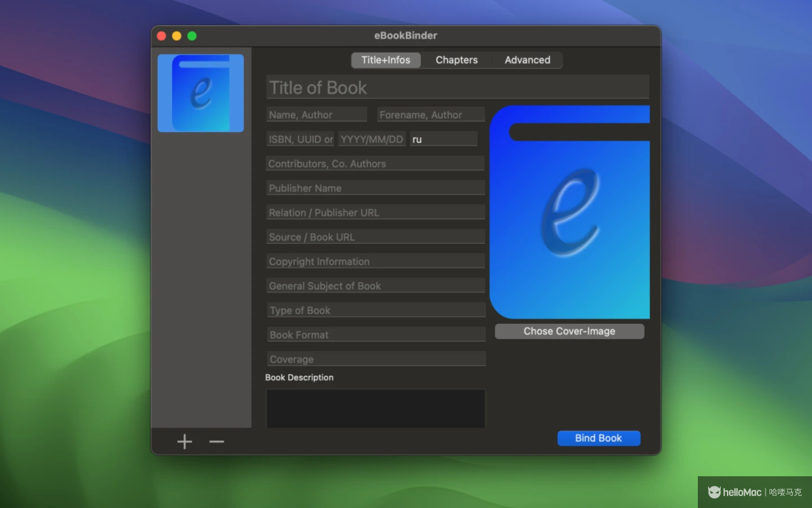Click the Name, Author field

tap(317, 114)
